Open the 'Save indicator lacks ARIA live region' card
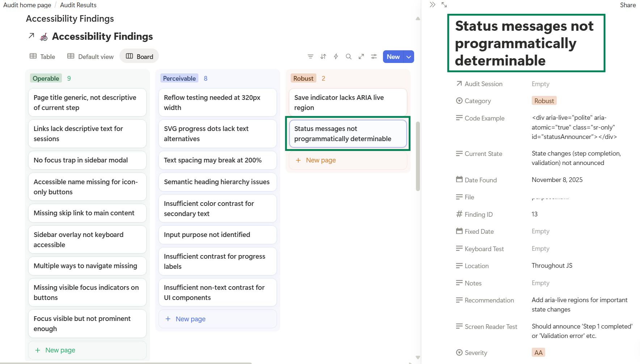640x364 pixels. click(348, 102)
